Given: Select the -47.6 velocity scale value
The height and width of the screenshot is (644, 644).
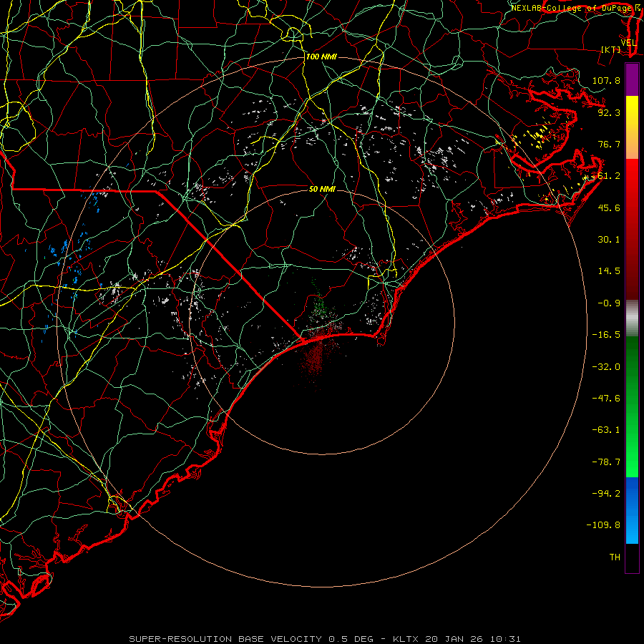Looking at the screenshot, I should pos(606,399).
